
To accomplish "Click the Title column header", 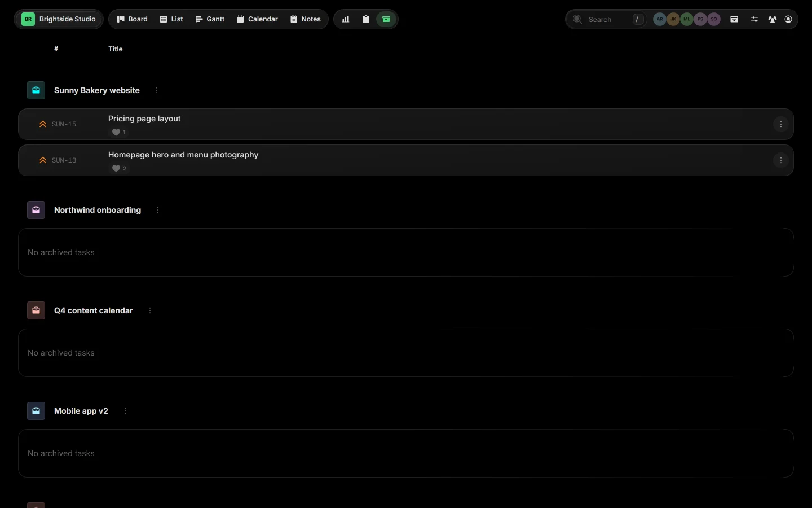I will click(x=116, y=49).
